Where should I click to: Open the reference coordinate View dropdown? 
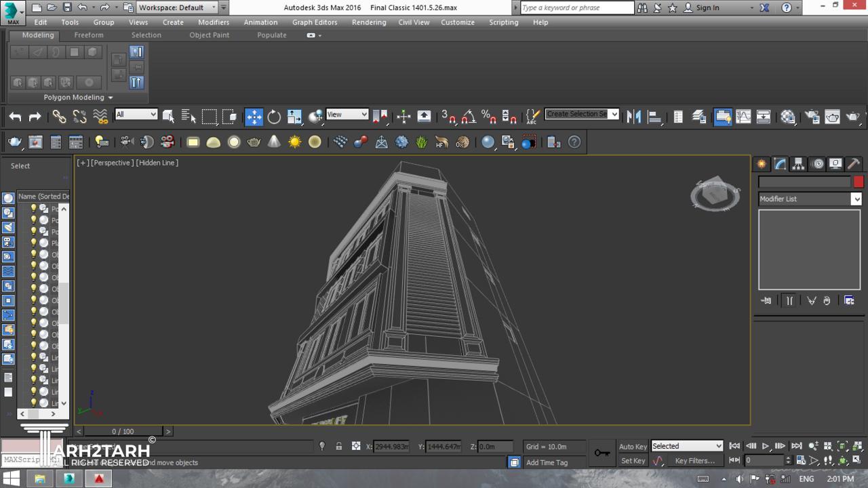(347, 115)
